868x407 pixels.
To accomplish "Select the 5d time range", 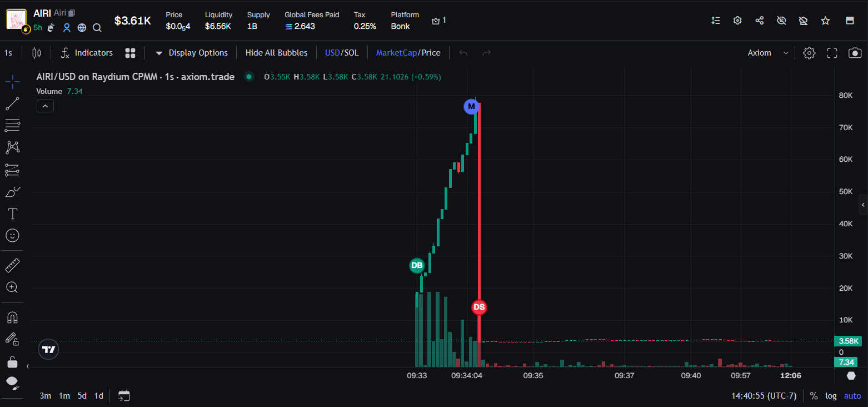I will click(x=82, y=396).
